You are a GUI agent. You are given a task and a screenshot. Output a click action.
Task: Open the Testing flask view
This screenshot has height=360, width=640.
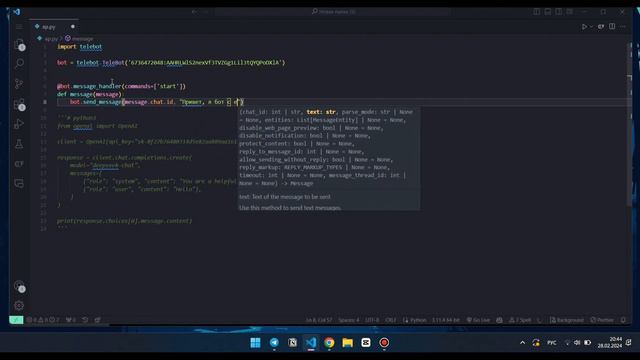pyautogui.click(x=19, y=144)
